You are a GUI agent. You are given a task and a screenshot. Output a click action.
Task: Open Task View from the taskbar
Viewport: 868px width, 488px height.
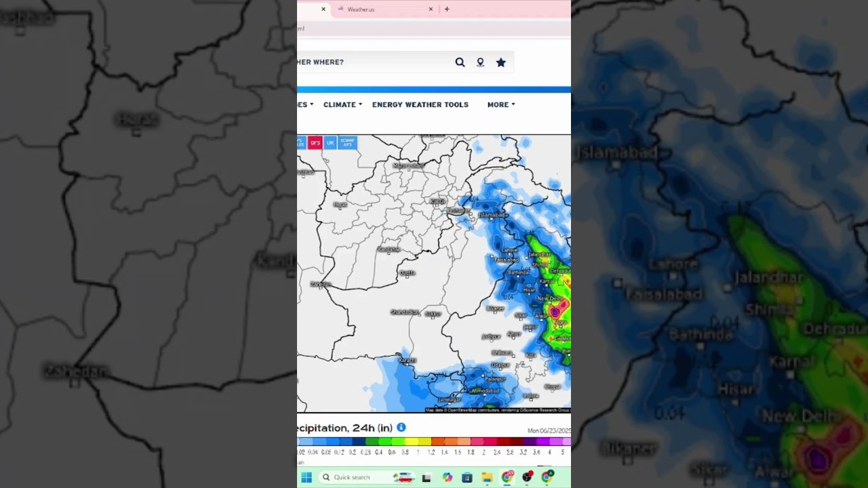pos(427,477)
